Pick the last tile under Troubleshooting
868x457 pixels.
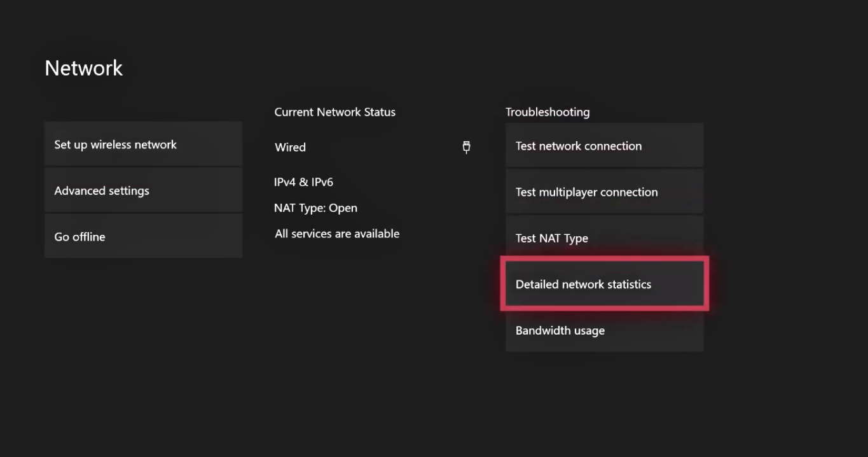tap(604, 331)
